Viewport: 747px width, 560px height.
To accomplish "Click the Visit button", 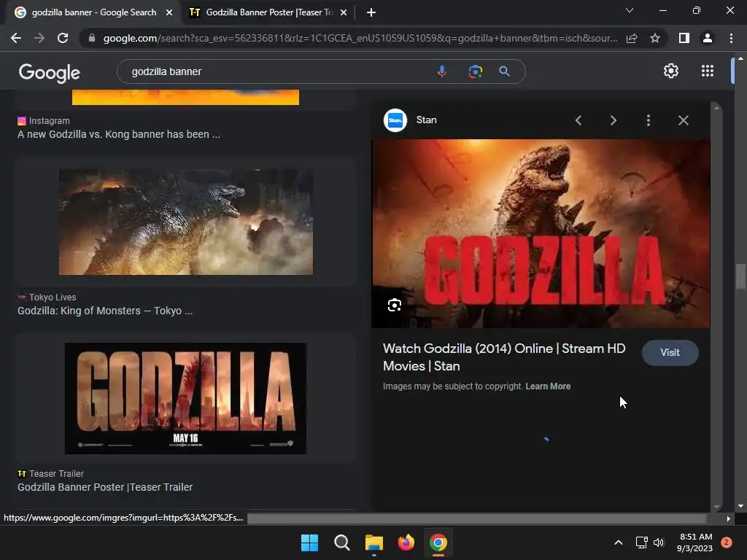I will [x=670, y=352].
